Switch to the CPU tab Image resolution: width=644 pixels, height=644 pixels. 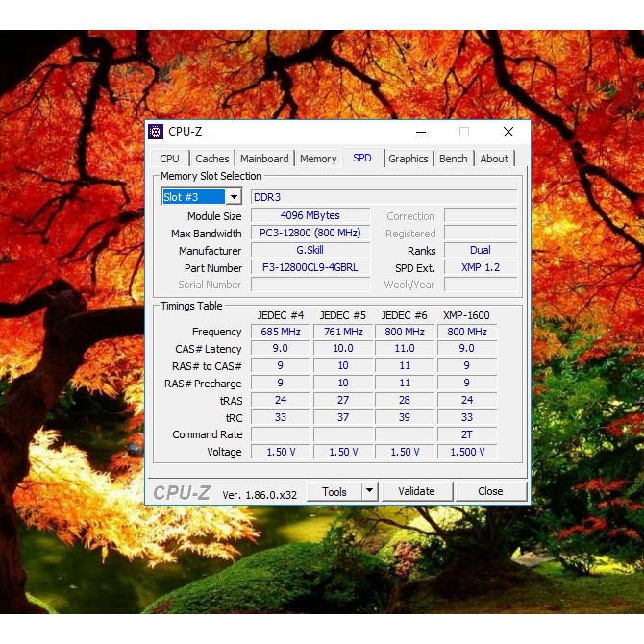(x=169, y=159)
